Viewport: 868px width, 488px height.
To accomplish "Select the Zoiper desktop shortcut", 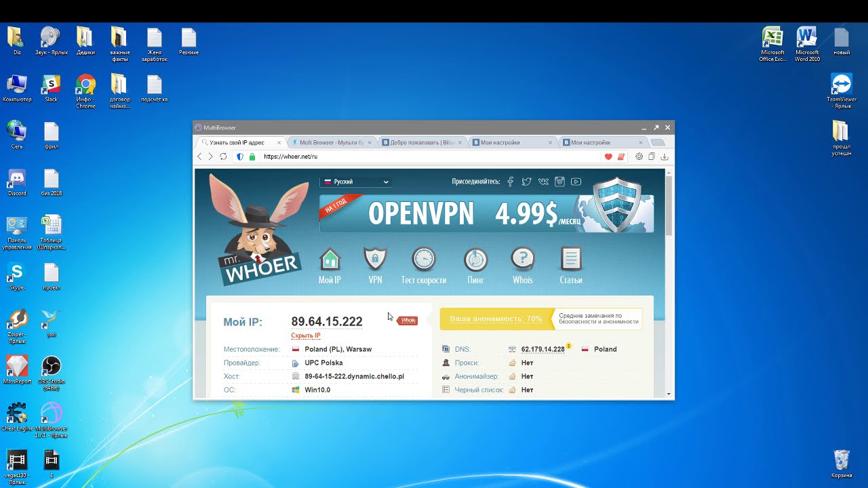I will [x=17, y=327].
